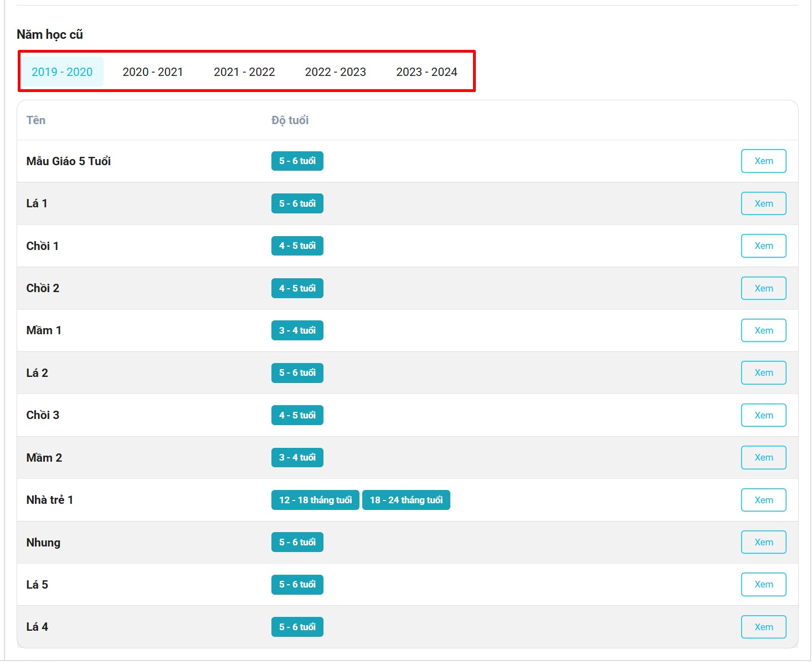Select the 2019 - 2020 school year tab
The width and height of the screenshot is (812, 664).
62,72
